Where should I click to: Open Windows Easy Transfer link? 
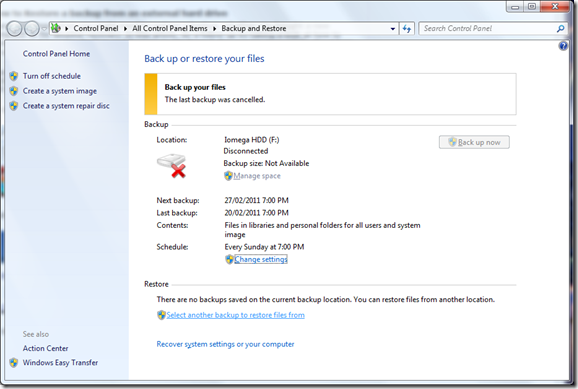(60, 363)
